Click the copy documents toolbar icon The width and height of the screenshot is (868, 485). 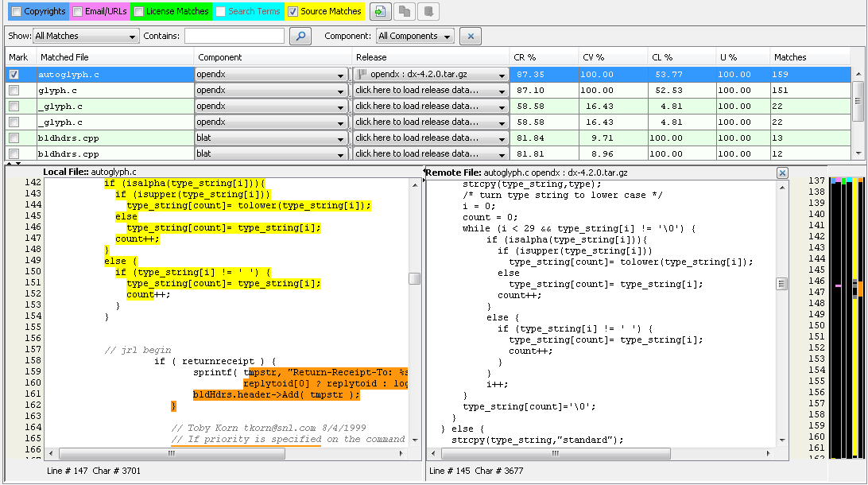[405, 12]
